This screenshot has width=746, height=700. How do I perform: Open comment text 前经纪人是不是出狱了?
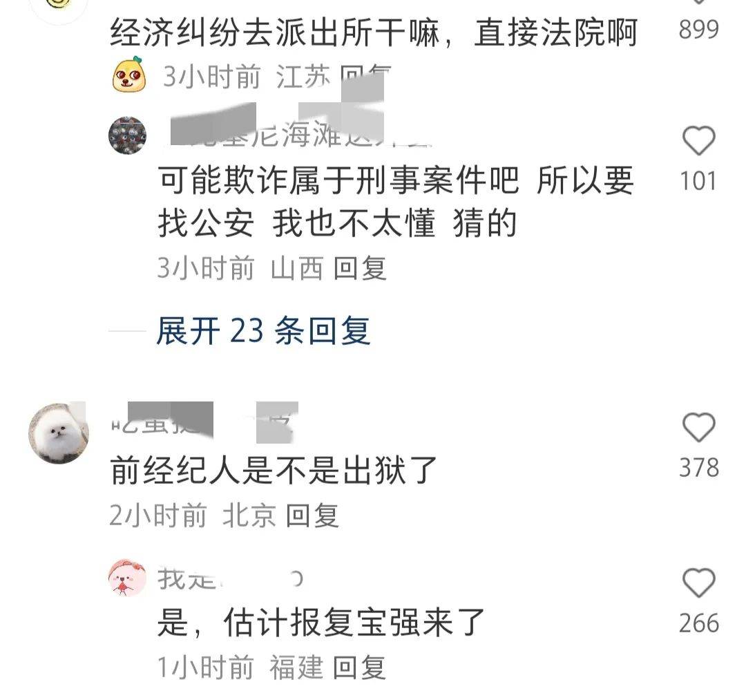[x=274, y=471]
